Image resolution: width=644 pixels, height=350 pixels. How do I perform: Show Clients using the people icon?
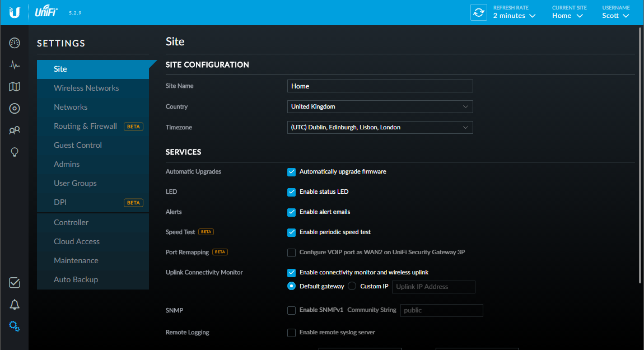pyautogui.click(x=14, y=130)
